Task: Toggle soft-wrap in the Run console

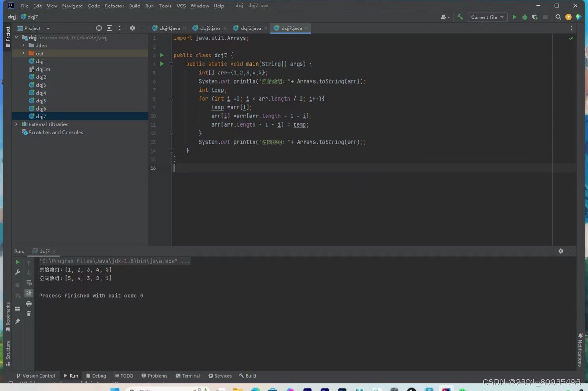Action: pos(29,283)
